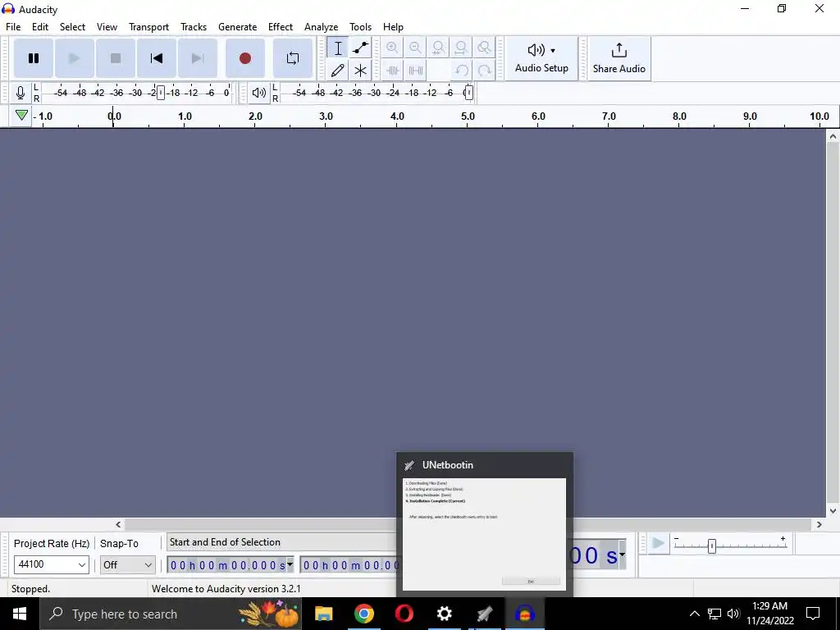This screenshot has width=840, height=630.
Task: Click the horizontal scrollbar right arrow
Action: point(819,524)
